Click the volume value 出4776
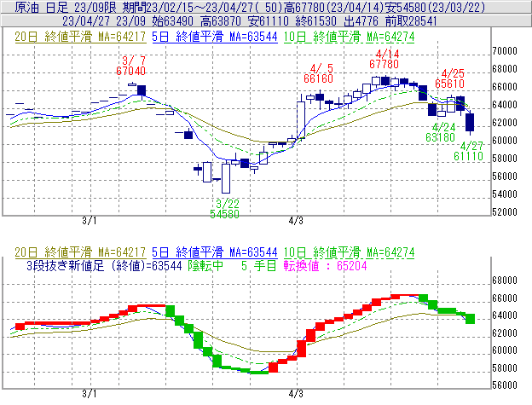The width and height of the screenshot is (532, 405). coord(361,21)
